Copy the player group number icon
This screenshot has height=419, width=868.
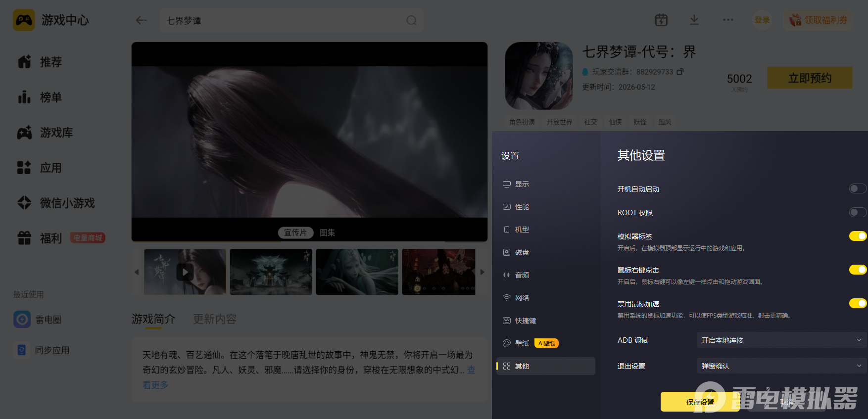coord(680,72)
